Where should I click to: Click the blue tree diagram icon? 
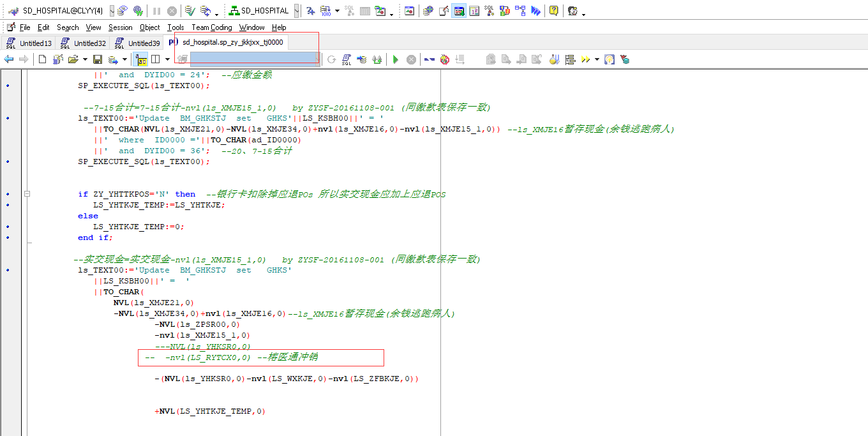pyautogui.click(x=520, y=11)
